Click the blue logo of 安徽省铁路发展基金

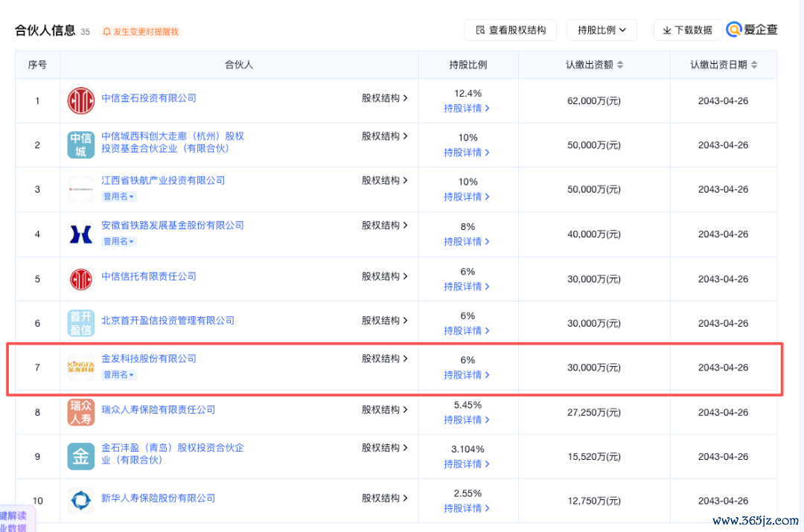pyautogui.click(x=81, y=234)
